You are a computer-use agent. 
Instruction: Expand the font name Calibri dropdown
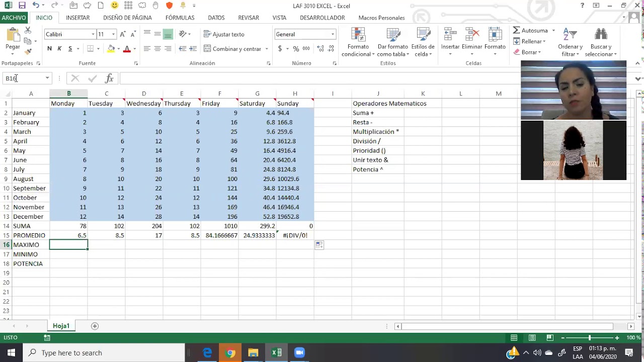[93, 34]
